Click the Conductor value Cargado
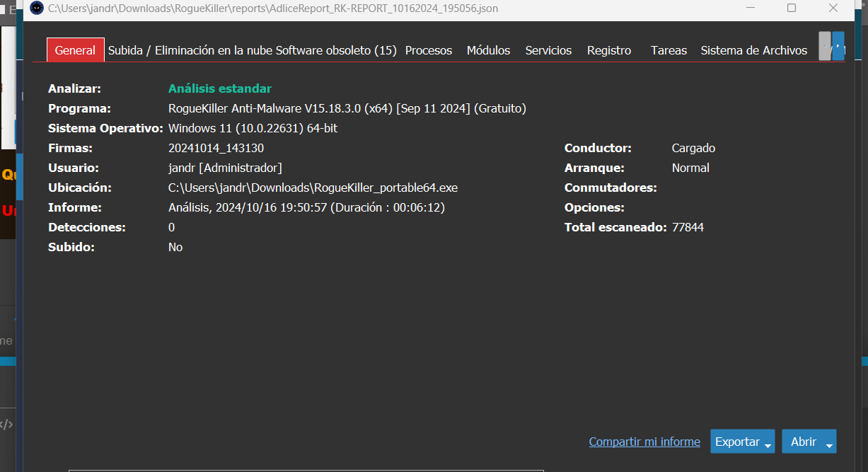Viewport: 868px width, 472px height. coord(693,148)
